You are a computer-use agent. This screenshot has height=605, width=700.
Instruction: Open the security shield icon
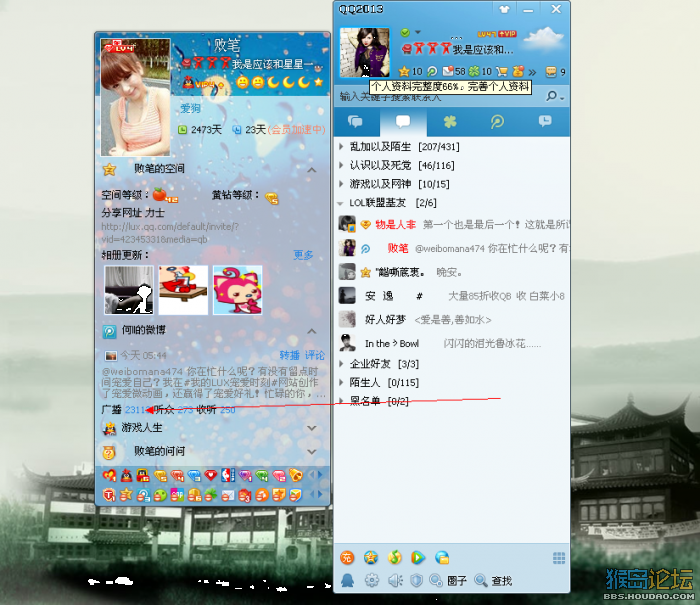(417, 580)
